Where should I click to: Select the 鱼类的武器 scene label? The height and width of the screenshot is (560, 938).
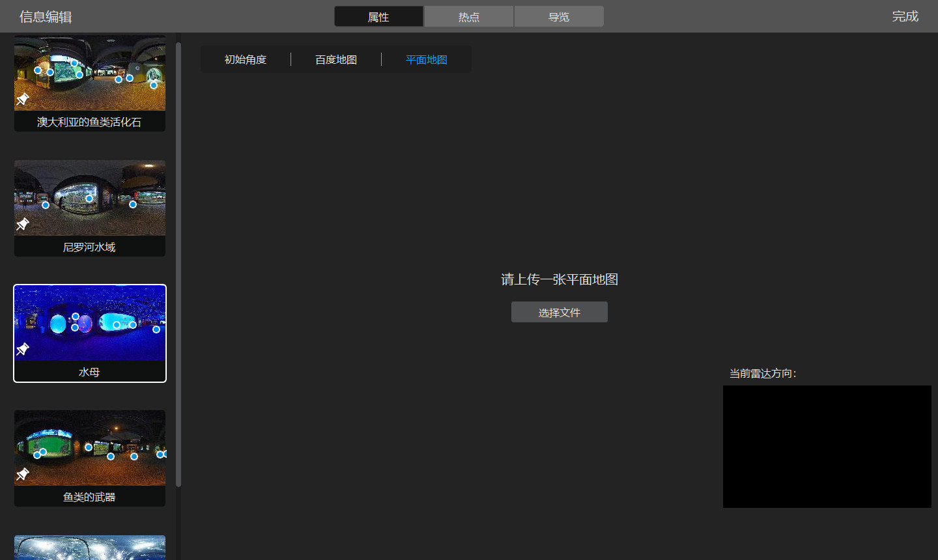click(x=89, y=497)
